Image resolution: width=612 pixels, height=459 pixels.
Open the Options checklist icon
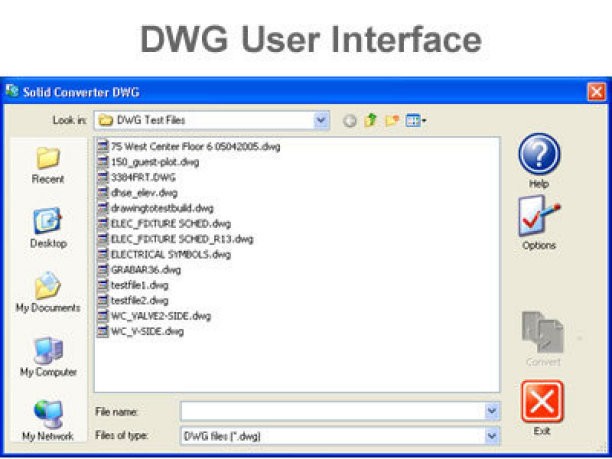(x=539, y=216)
